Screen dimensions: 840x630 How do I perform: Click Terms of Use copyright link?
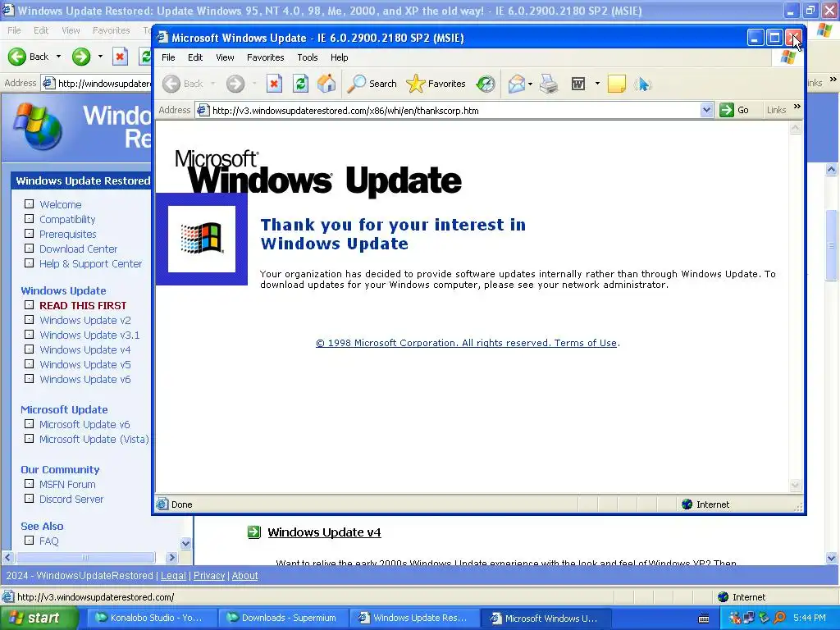tap(467, 343)
